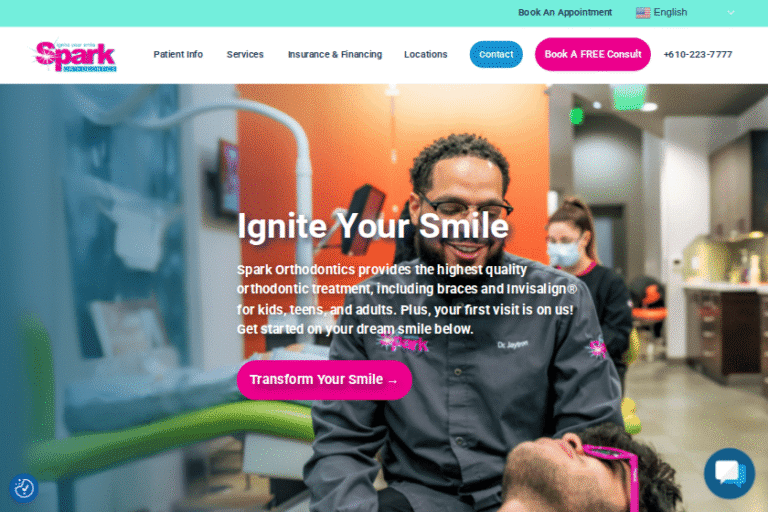Click the US flag language icon

[x=643, y=13]
